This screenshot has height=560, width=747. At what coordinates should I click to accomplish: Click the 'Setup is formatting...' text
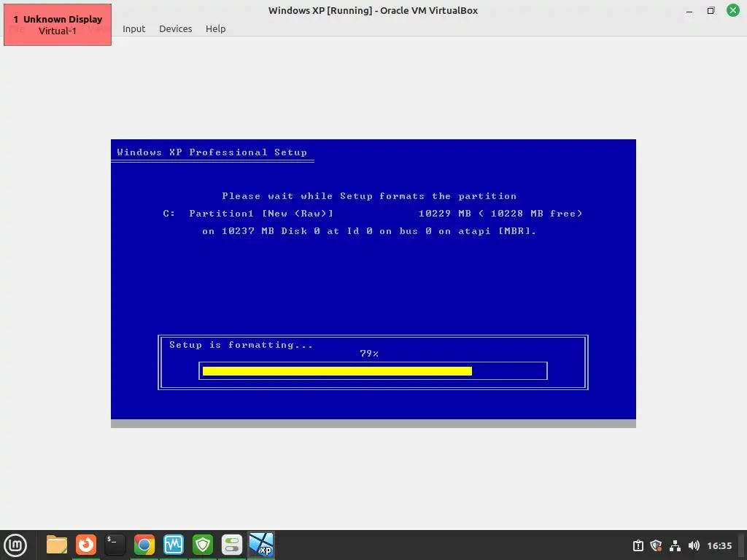pyautogui.click(x=241, y=345)
